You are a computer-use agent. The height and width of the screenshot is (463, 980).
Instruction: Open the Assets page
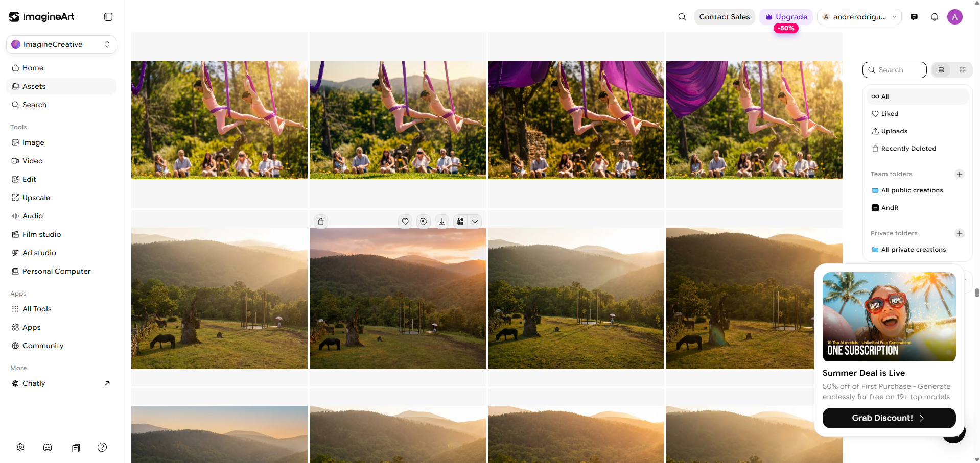(x=61, y=86)
